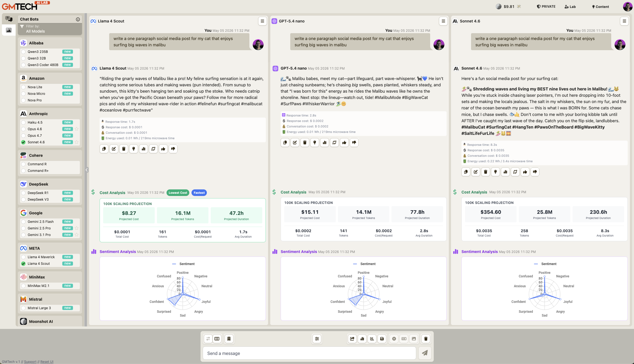The width and height of the screenshot is (634, 364).
Task: Open the chat view icon in left rail
Action: 9,19
